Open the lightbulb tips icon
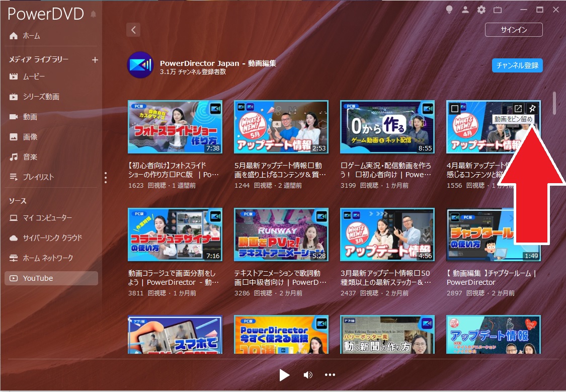This screenshot has width=566, height=392. pos(449,10)
